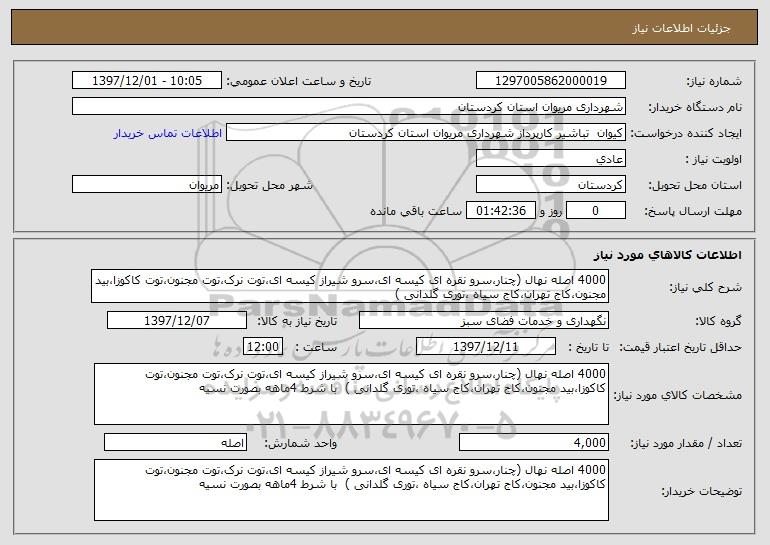Open the اطلاعات تماس خریدار link
770x545 pixels.
168,133
